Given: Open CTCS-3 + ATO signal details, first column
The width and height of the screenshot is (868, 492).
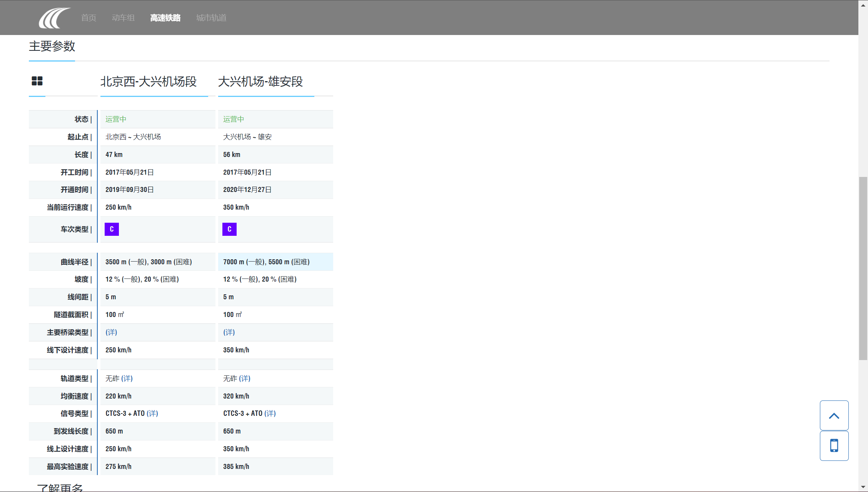Looking at the screenshot, I should (152, 414).
